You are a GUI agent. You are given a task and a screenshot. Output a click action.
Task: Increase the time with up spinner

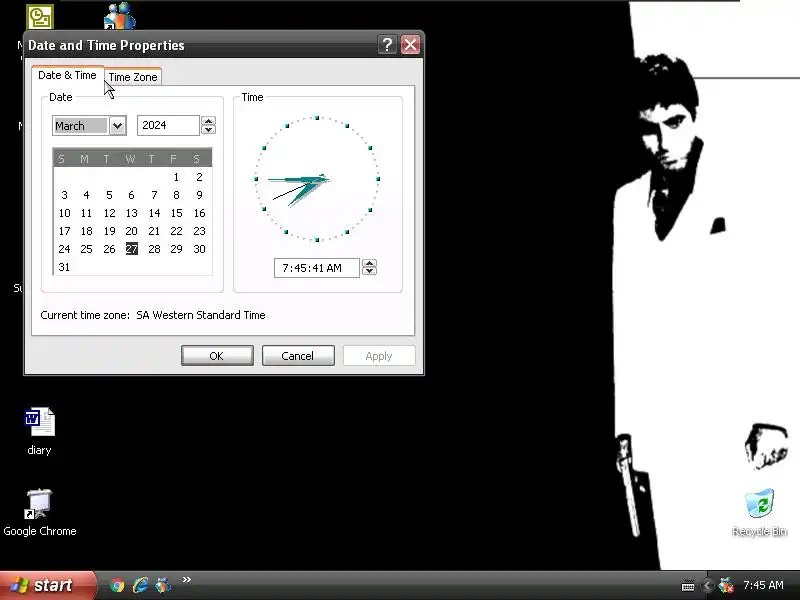pos(369,263)
